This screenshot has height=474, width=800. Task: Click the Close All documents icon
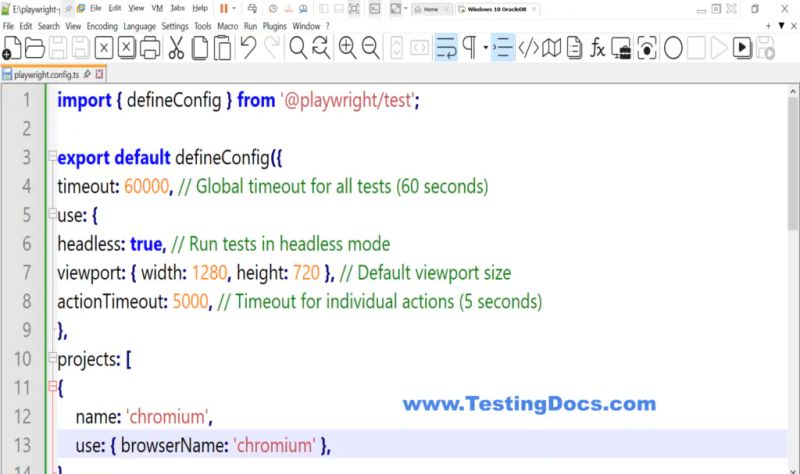pos(127,48)
